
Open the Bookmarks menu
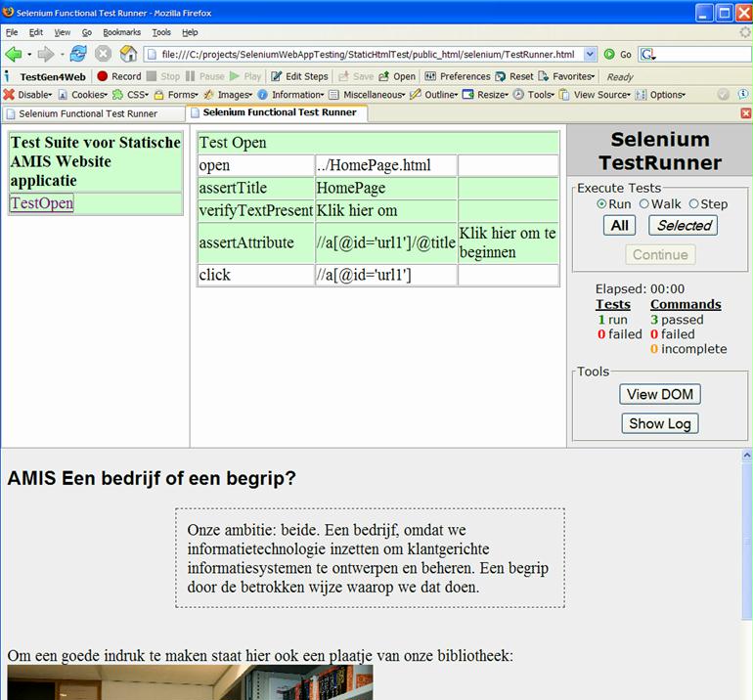click(121, 32)
